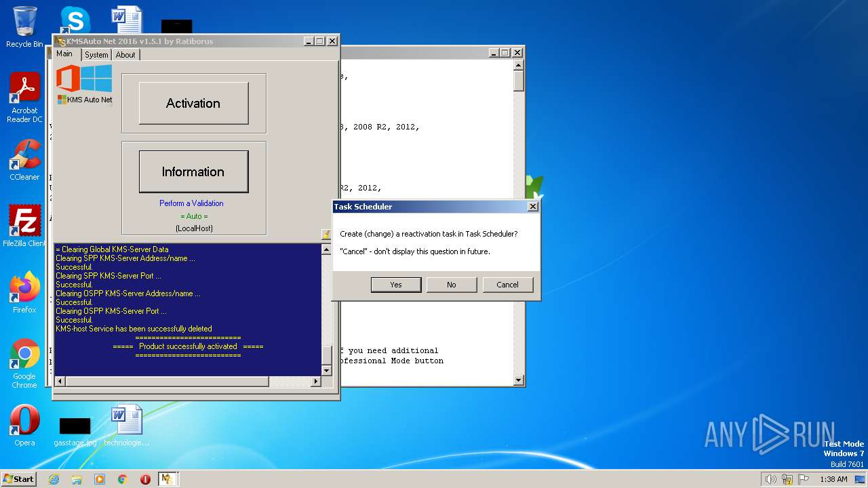Switch to the System tab

[x=96, y=55]
